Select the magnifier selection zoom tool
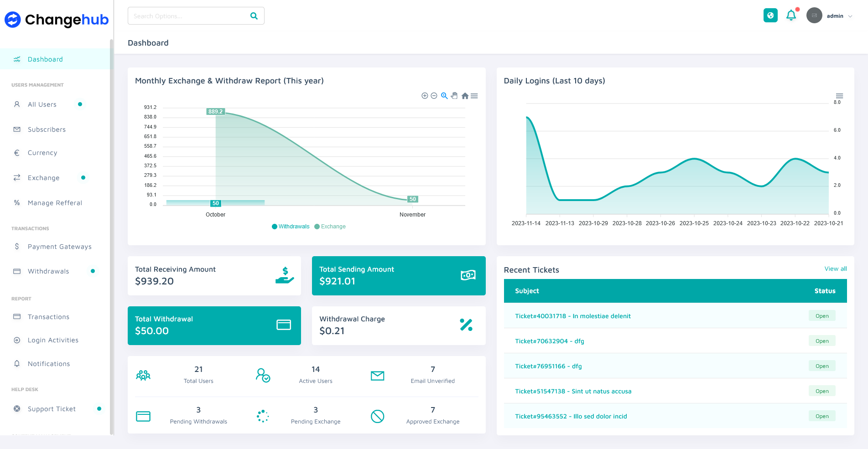The height and width of the screenshot is (449, 868). pyautogui.click(x=444, y=96)
